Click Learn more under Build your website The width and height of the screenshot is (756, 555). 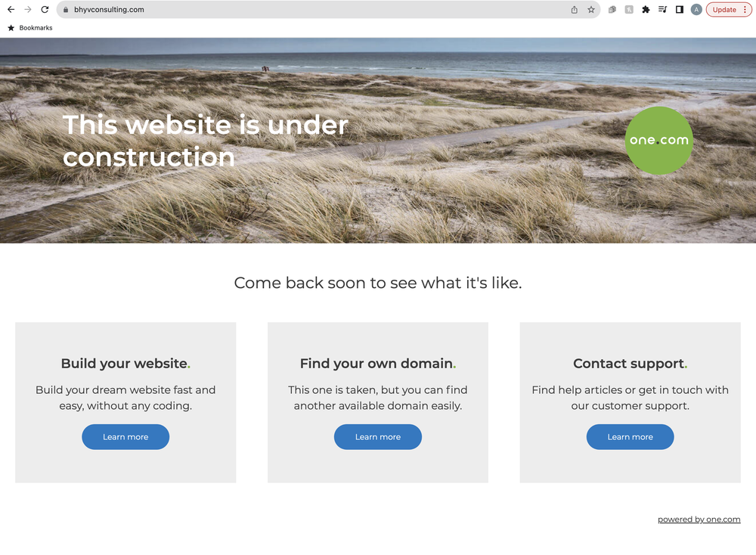tap(125, 437)
